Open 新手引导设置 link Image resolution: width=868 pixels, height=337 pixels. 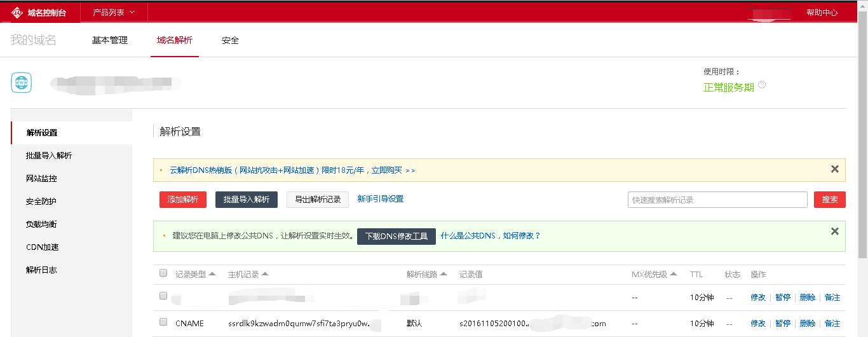pos(381,199)
